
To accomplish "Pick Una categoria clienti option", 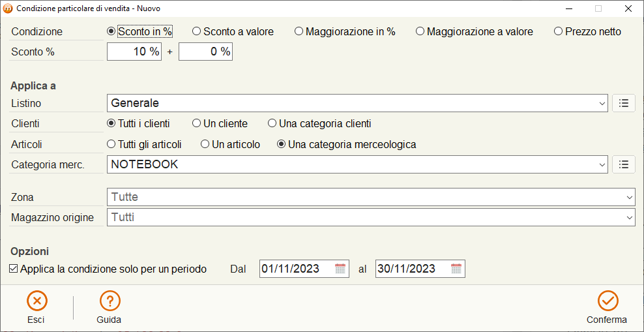I will point(319,123).
